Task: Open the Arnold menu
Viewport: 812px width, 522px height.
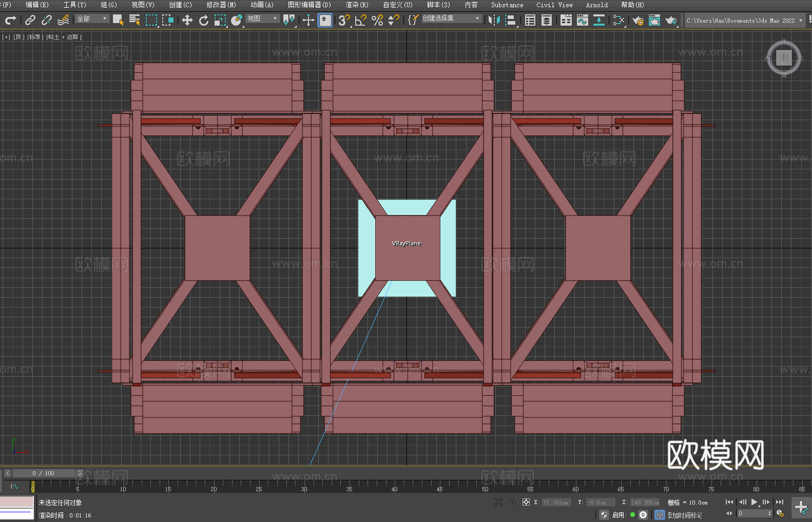Action: pos(596,5)
